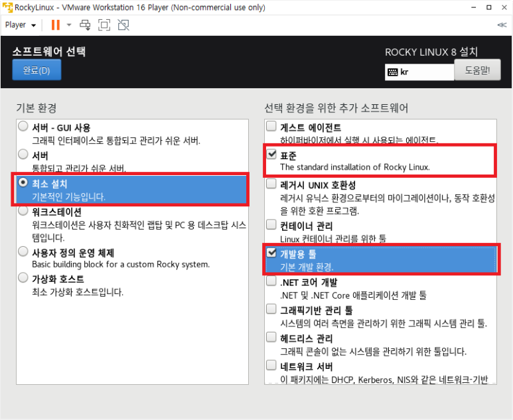Screen dimensions: 513x420
Task: Click the keyboard icon beside kr
Action: point(392,72)
